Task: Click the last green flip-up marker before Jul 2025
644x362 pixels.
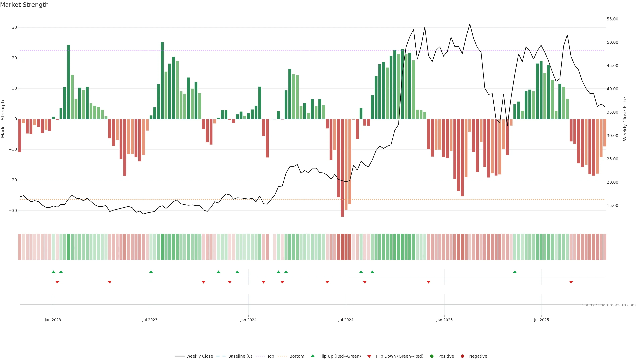Action: pyautogui.click(x=515, y=272)
